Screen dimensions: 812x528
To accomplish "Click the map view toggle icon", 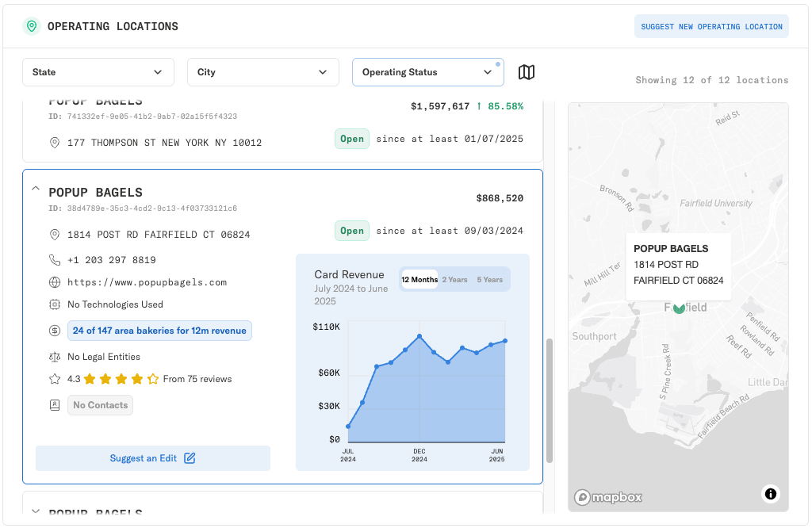I will tap(527, 72).
